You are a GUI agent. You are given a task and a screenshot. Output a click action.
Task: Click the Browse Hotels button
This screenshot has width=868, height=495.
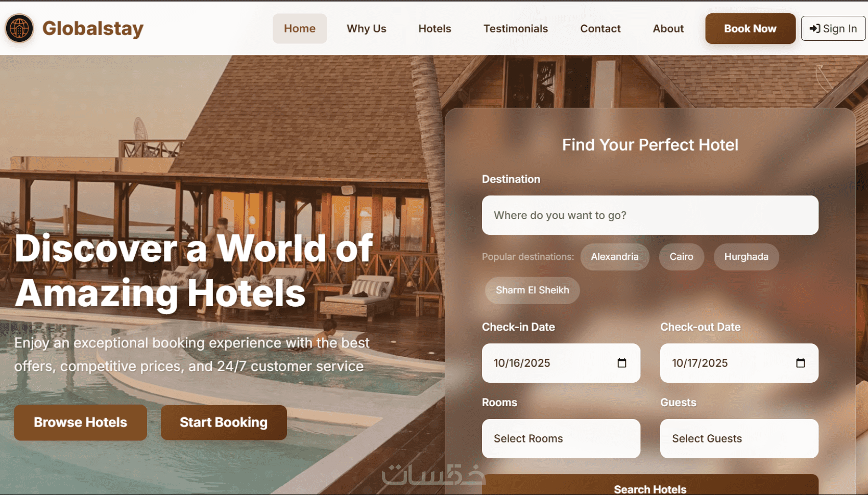(x=81, y=423)
